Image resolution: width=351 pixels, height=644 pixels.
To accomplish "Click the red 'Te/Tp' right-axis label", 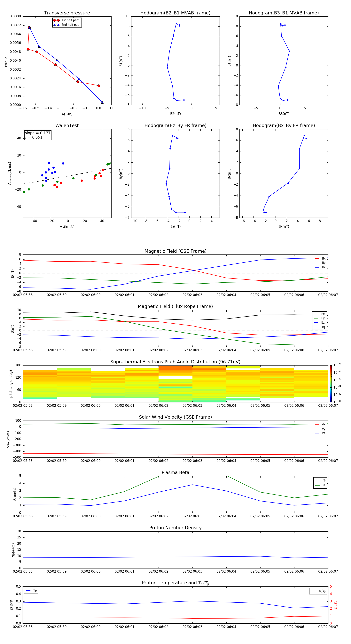I will [x=336, y=605].
